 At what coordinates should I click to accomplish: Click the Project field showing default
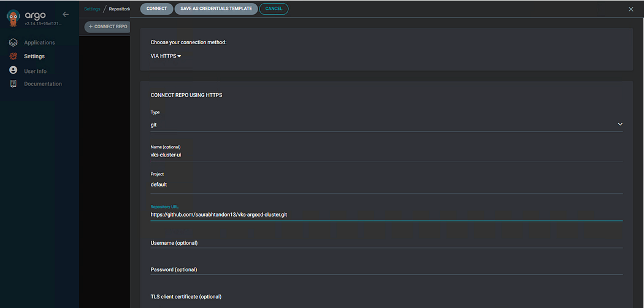(386, 185)
